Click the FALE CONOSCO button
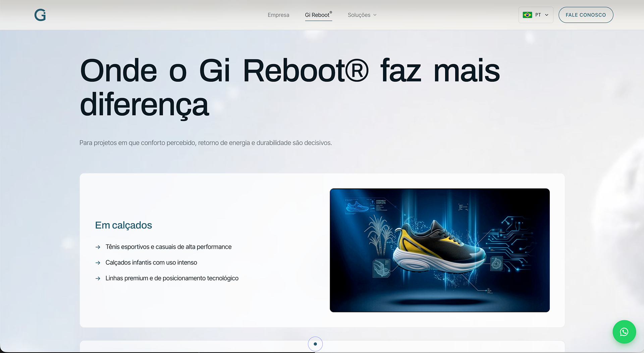Viewport: 644px width, 353px height. coord(586,15)
